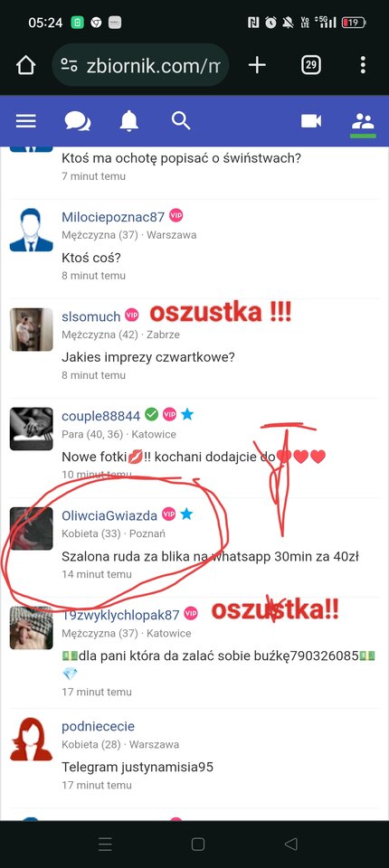Image resolution: width=389 pixels, height=868 pixels.
Task: Tap the site info icon in address bar
Action: pyautogui.click(x=70, y=65)
